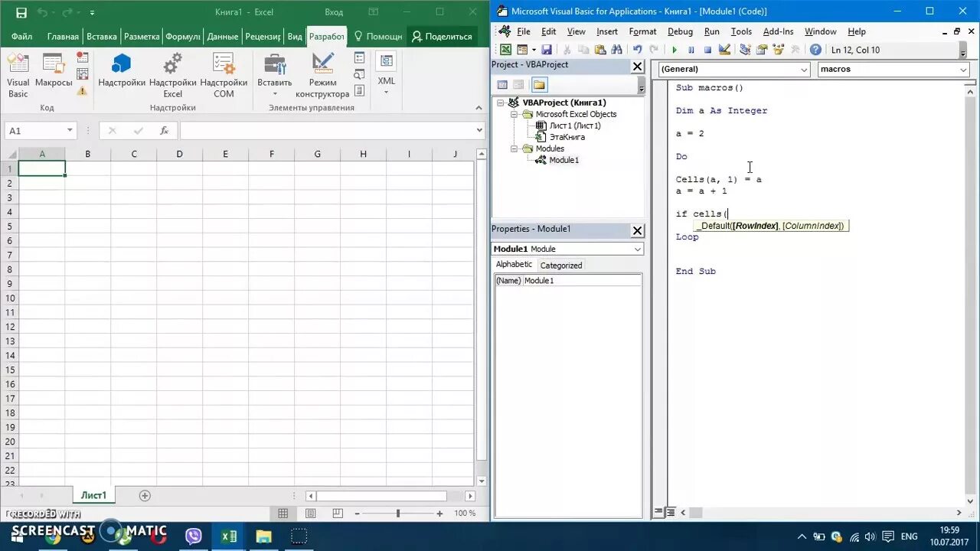This screenshot has width=980, height=551.
Task: Run the macro with the green play icon
Action: tap(675, 50)
